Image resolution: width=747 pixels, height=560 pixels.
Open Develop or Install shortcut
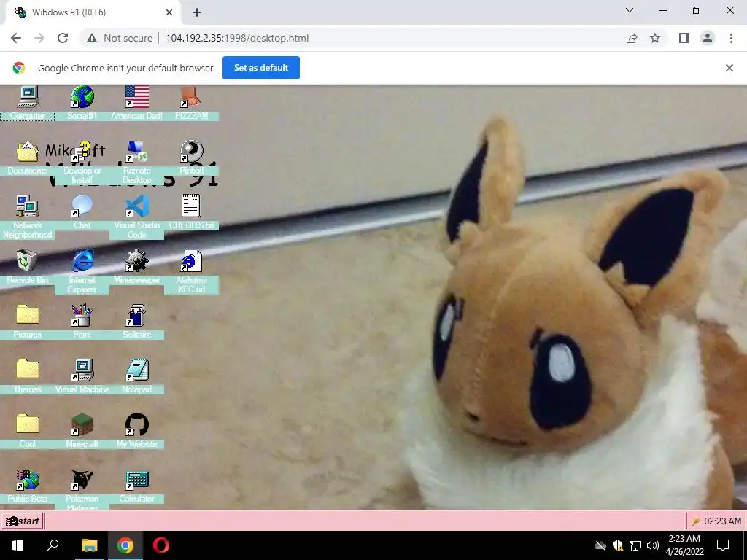coord(82,152)
